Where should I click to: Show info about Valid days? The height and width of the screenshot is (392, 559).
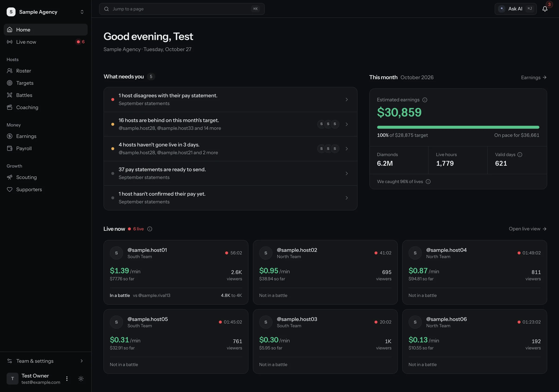520,155
